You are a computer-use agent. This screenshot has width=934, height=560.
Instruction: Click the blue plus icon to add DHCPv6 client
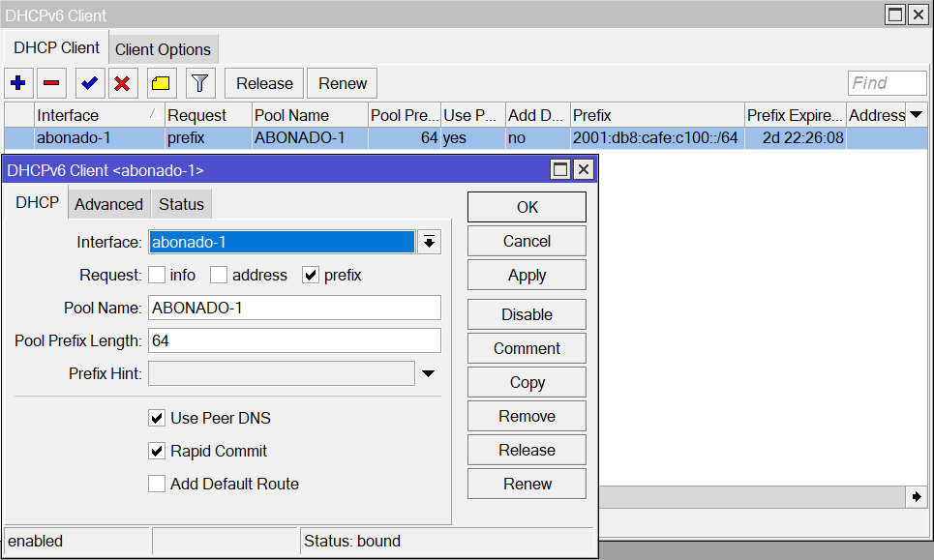coord(17,83)
